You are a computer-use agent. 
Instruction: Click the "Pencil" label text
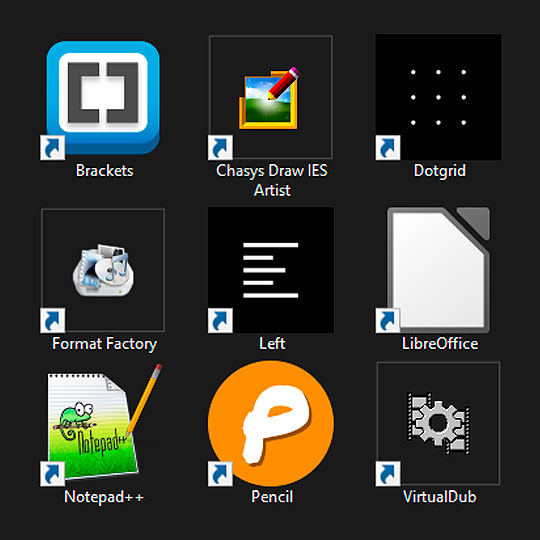[272, 497]
